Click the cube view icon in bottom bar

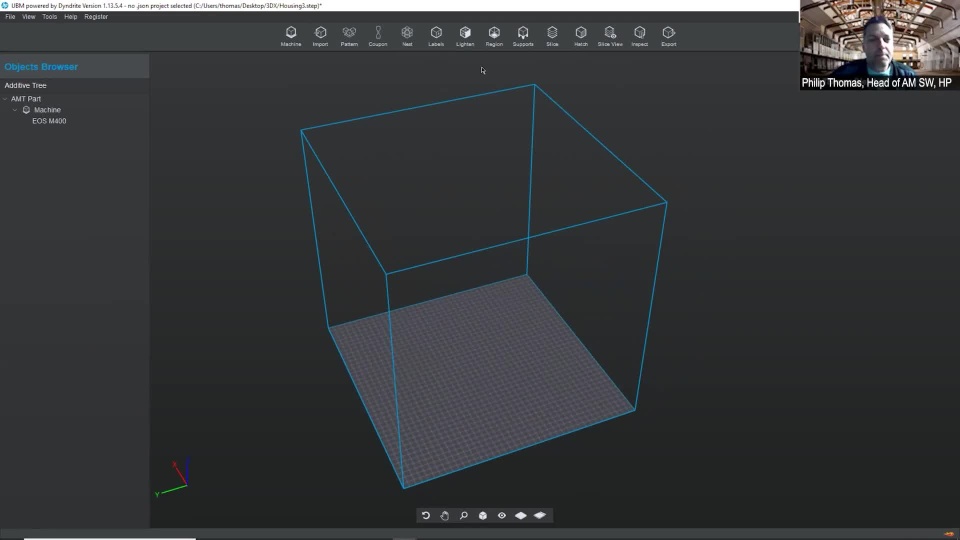click(482, 516)
